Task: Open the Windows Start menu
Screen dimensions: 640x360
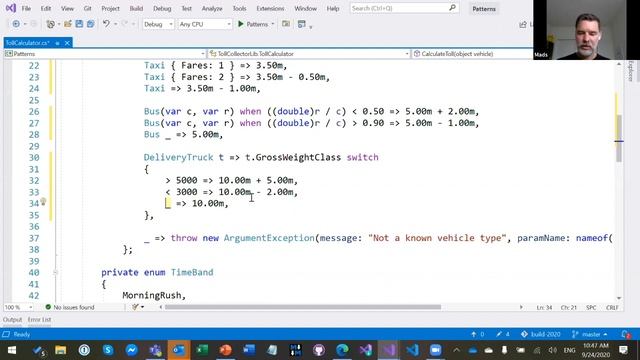Action: coord(12,350)
